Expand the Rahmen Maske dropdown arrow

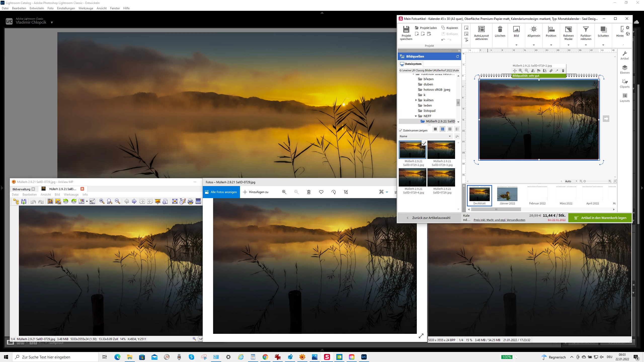point(568,45)
